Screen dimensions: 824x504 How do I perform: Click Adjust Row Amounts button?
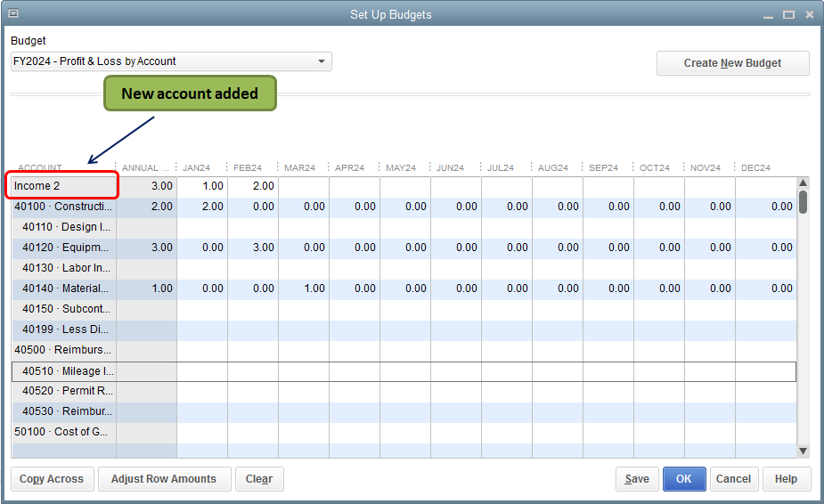point(164,479)
